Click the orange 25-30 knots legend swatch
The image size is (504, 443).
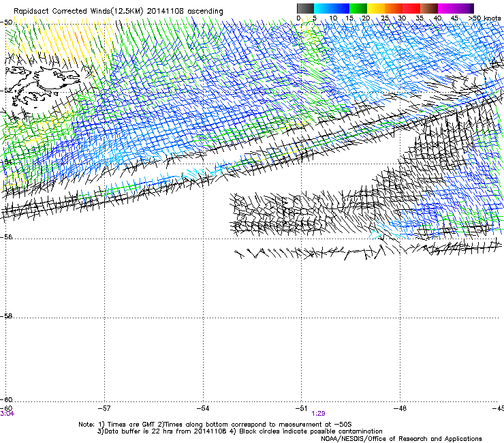coord(394,8)
